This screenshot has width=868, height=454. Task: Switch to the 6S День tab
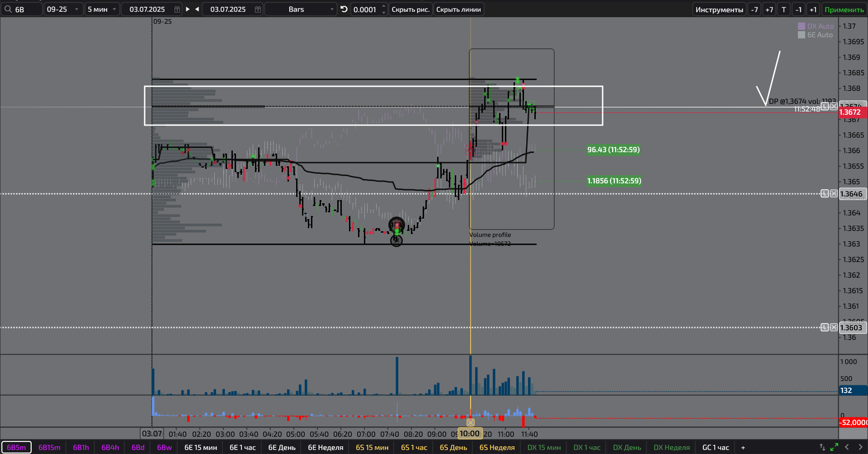453,447
